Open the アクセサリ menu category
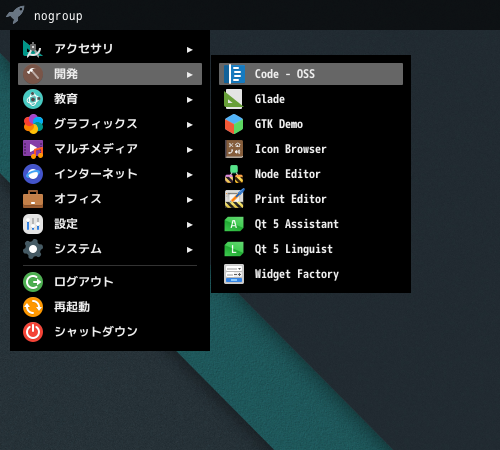 [x=110, y=49]
